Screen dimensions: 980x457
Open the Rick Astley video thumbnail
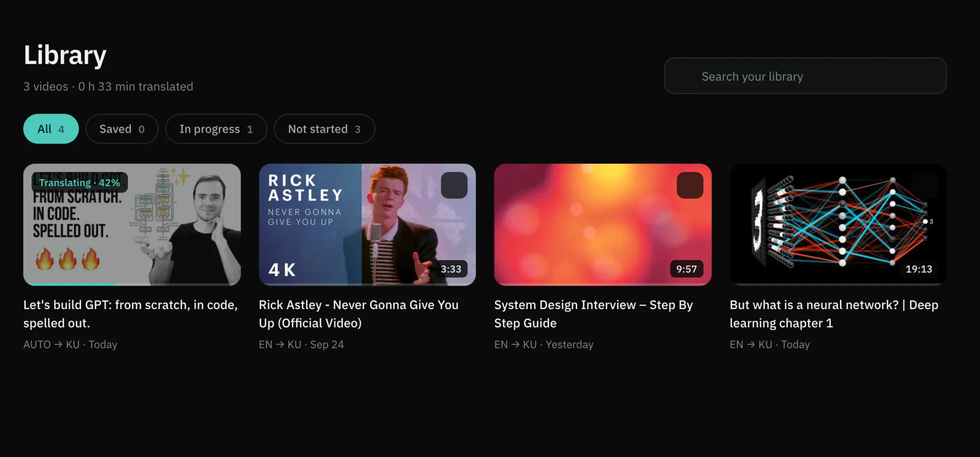tap(367, 224)
